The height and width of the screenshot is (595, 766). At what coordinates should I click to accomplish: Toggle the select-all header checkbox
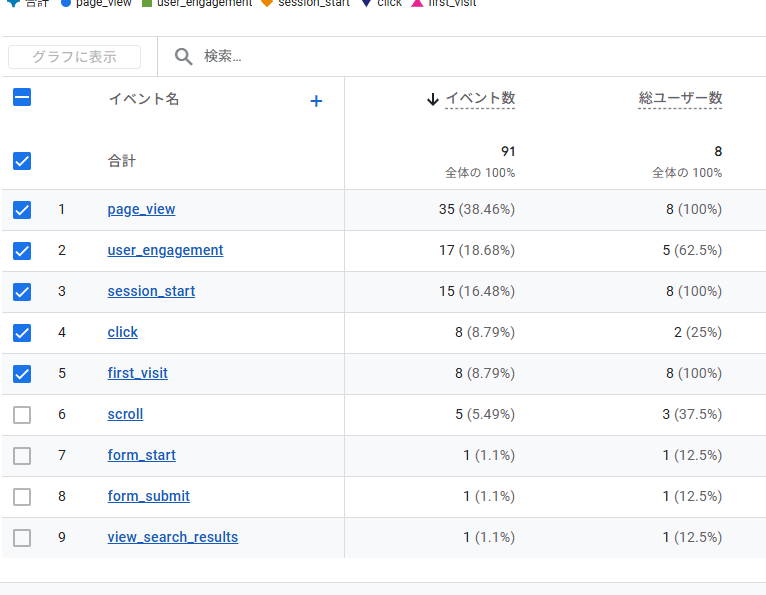pos(22,98)
